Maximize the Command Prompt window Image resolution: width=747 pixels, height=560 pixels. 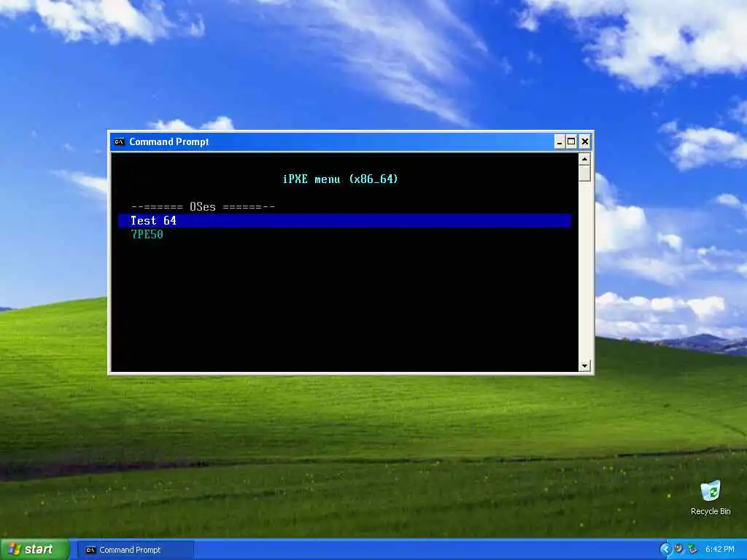click(x=571, y=141)
